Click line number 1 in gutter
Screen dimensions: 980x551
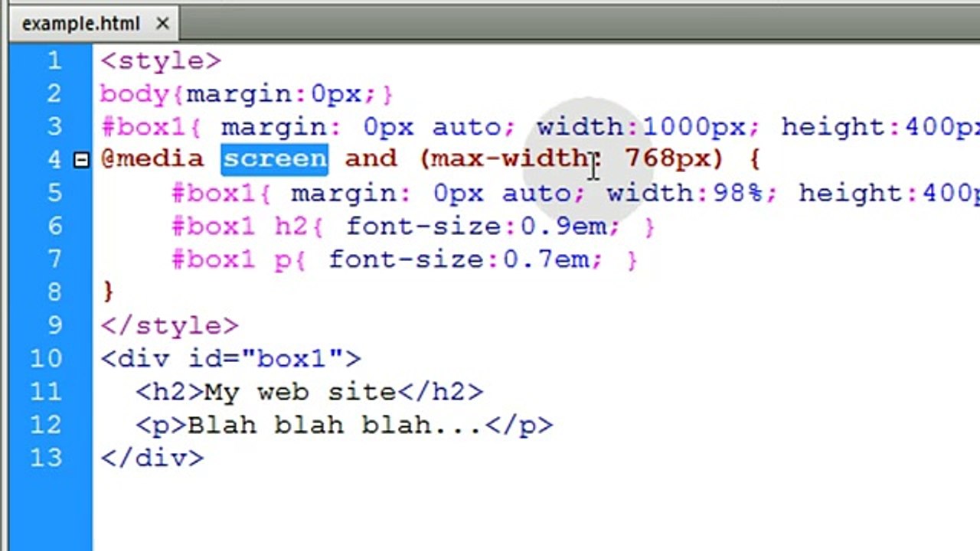tap(54, 60)
